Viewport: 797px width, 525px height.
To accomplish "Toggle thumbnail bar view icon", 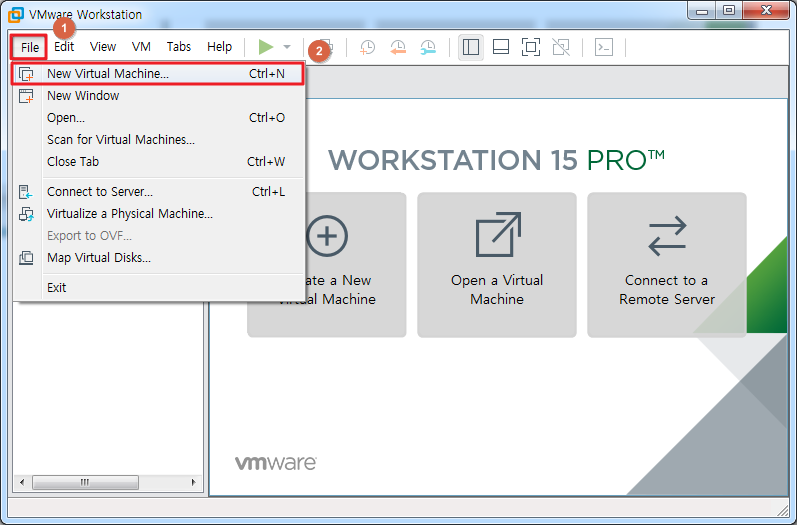I will [501, 47].
